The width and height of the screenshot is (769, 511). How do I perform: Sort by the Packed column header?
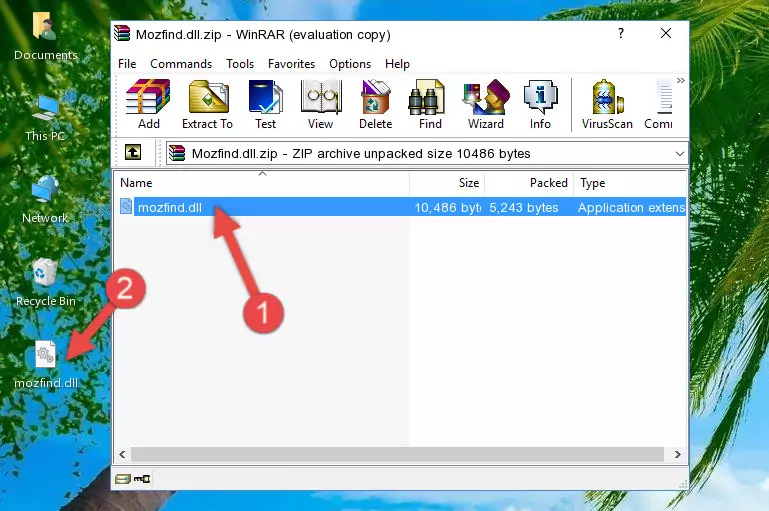pos(529,183)
